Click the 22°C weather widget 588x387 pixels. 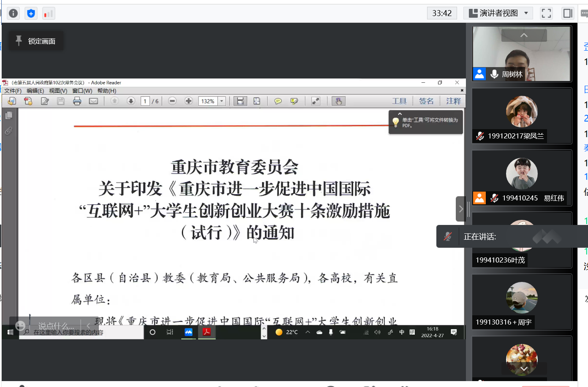click(286, 332)
